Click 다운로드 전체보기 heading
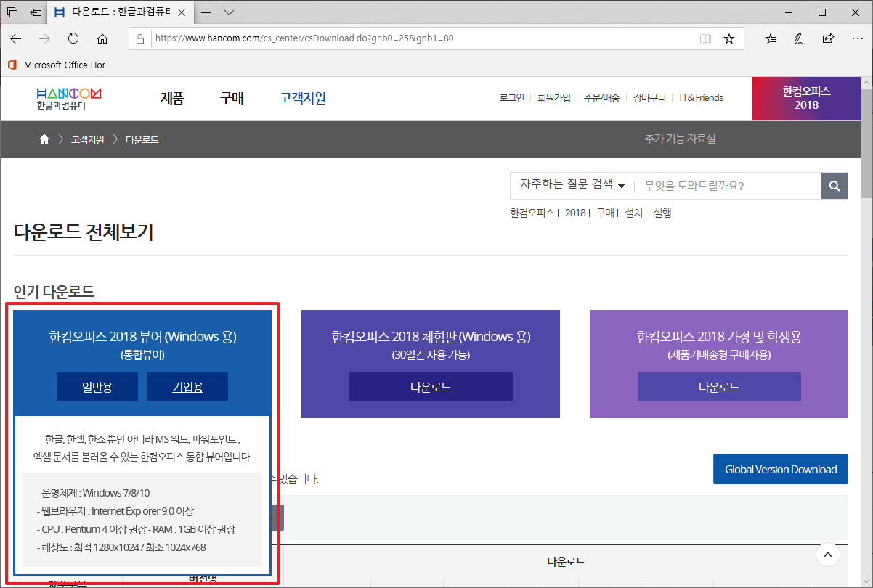 tap(84, 233)
